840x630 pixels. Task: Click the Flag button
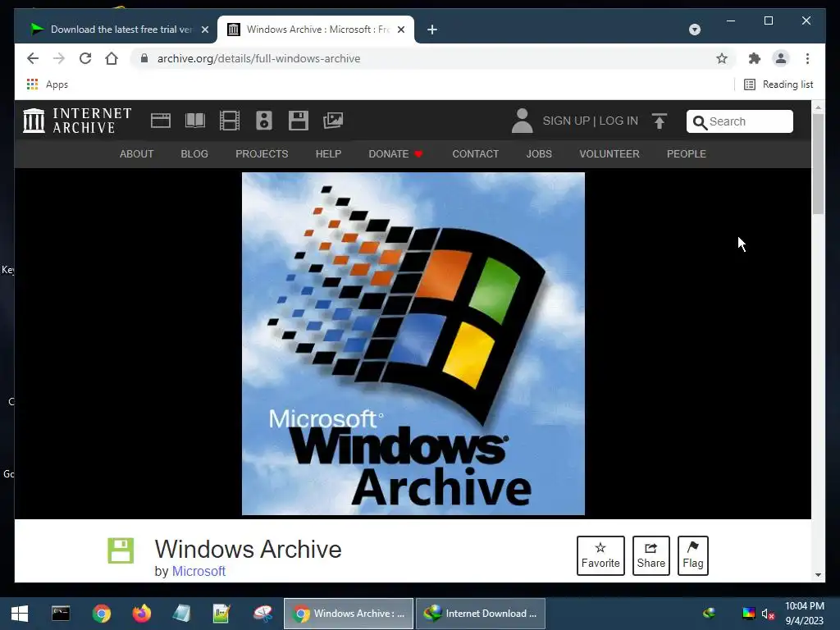pos(692,555)
